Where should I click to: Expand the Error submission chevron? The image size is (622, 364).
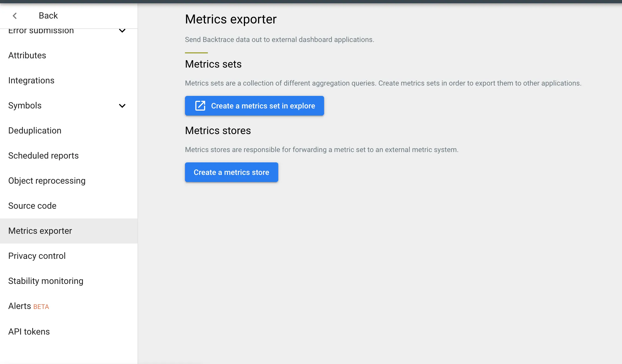pos(122,31)
